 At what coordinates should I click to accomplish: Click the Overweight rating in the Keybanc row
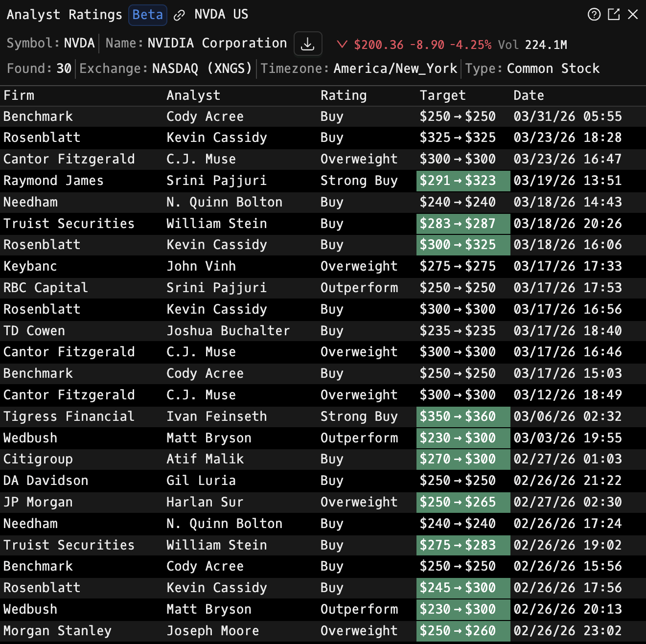[359, 266]
